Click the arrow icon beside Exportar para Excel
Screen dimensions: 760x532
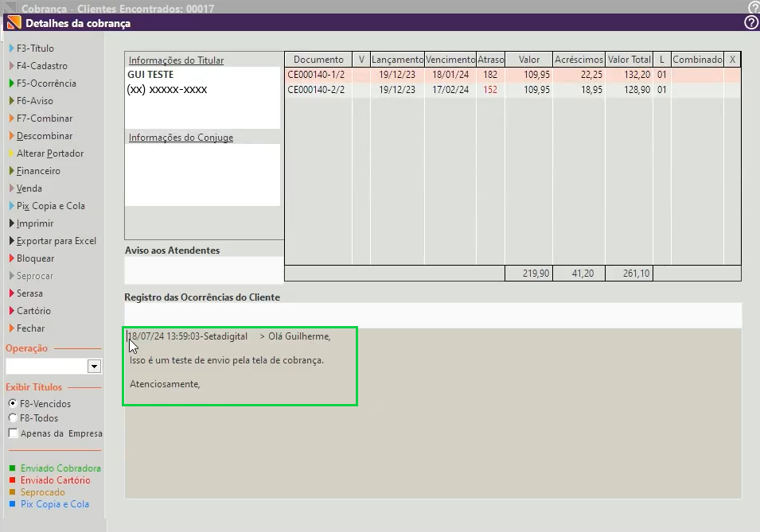coord(12,241)
